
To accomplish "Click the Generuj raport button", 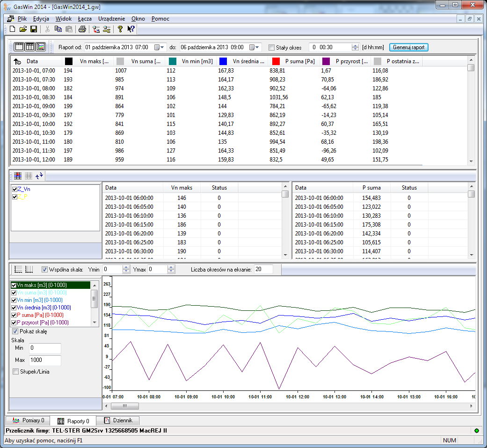I will click(x=409, y=47).
